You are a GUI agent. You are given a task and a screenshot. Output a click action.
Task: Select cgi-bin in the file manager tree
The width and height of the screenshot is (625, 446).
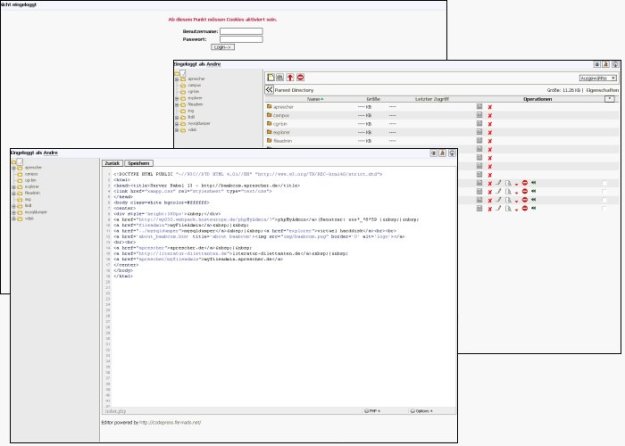(193, 92)
